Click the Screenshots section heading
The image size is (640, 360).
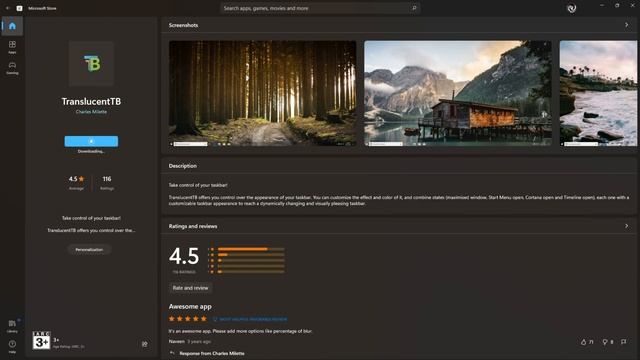point(183,25)
